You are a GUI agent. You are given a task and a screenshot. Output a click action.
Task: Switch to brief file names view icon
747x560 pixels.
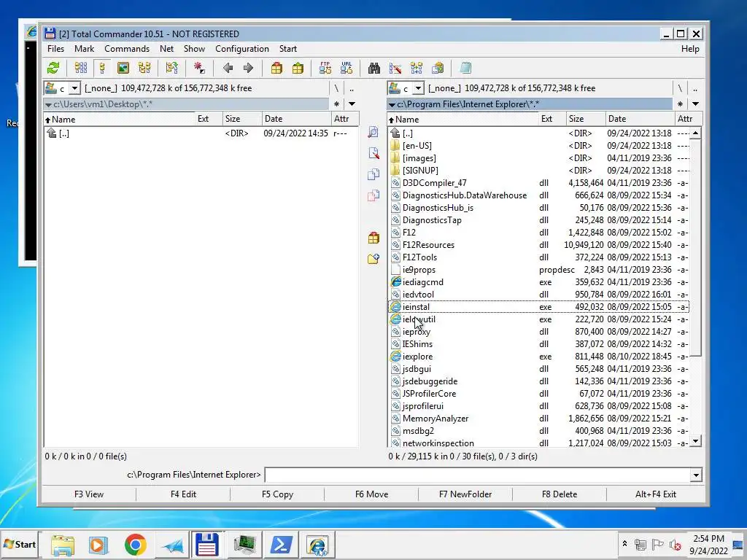tap(80, 68)
